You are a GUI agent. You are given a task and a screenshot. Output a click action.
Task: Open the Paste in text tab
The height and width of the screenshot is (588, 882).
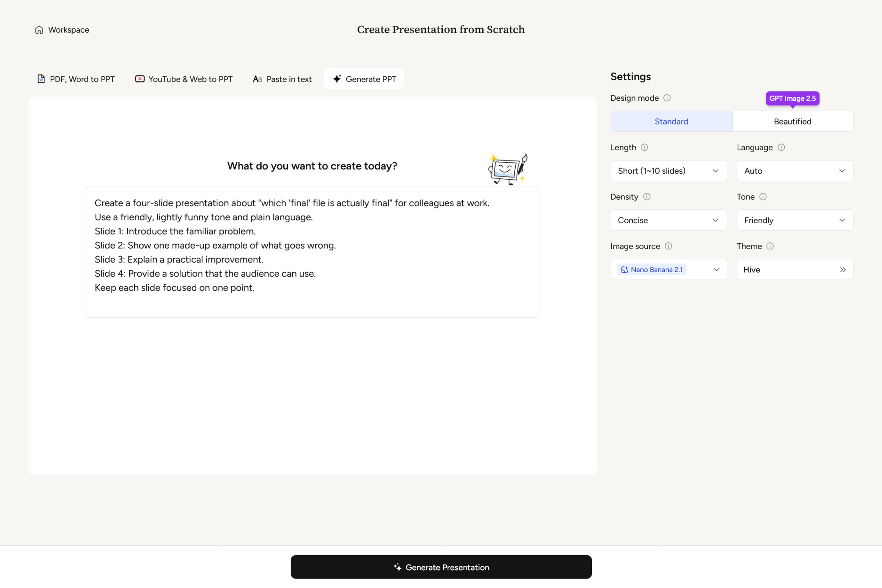coord(282,79)
